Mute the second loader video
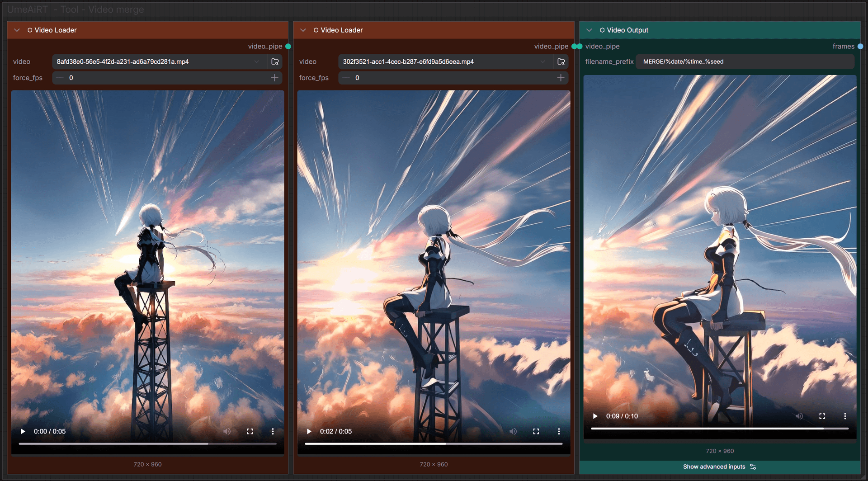The height and width of the screenshot is (481, 868). pos(513,431)
